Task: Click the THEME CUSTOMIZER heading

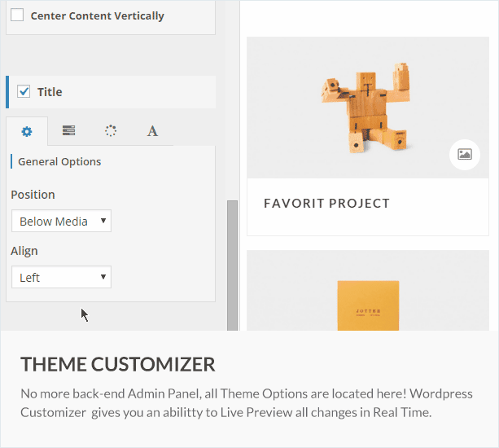Action: pos(118,364)
